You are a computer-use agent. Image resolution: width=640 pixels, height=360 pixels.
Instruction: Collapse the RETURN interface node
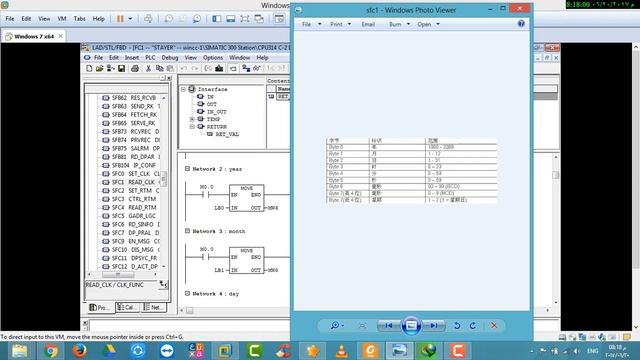coord(192,127)
